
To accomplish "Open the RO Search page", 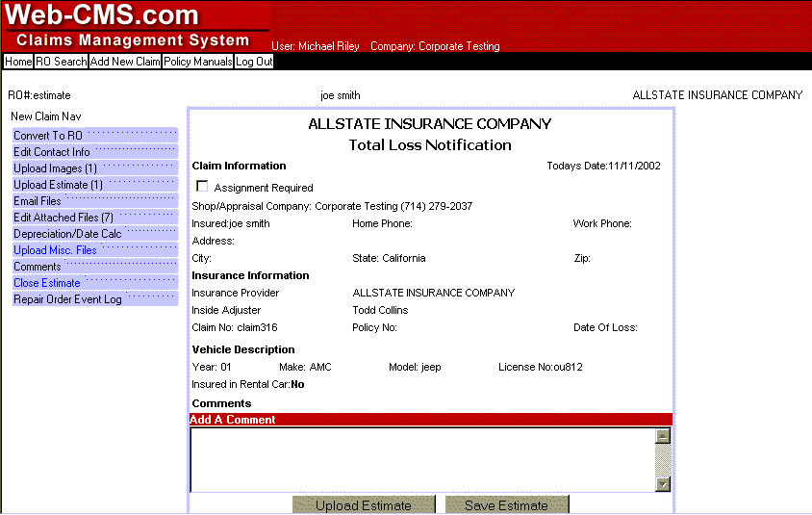I will coord(62,62).
